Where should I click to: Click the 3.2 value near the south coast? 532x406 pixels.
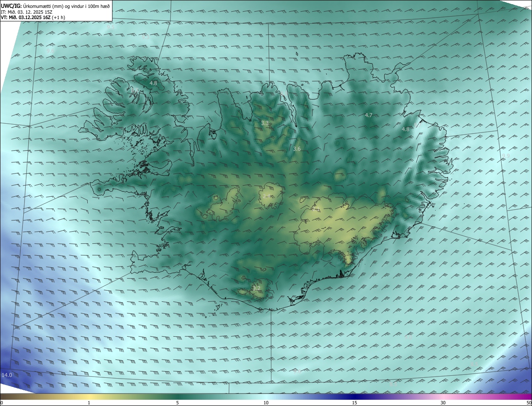pyautogui.click(x=256, y=288)
